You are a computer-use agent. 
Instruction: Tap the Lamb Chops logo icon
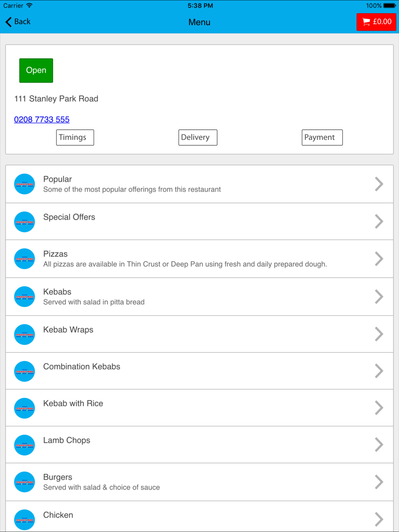point(24,445)
